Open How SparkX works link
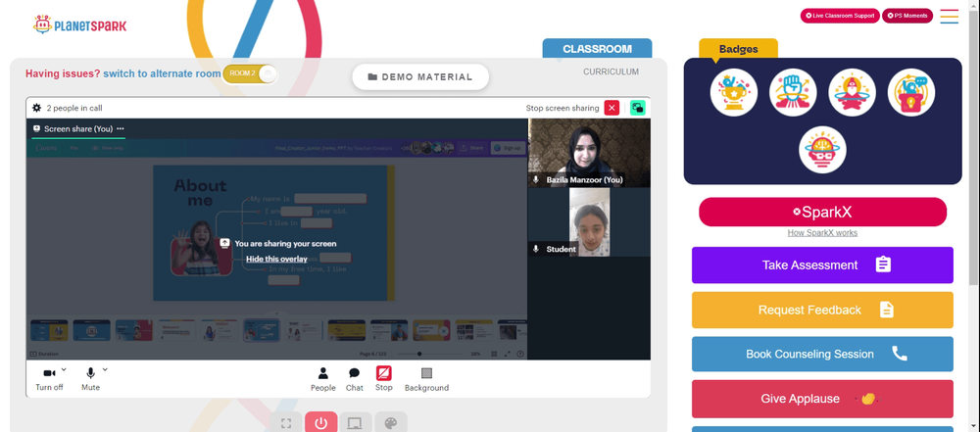The width and height of the screenshot is (980, 432). pos(822,232)
